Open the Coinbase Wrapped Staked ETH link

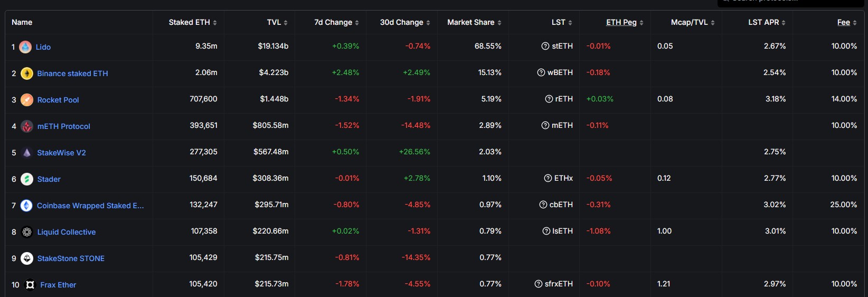[x=90, y=206]
